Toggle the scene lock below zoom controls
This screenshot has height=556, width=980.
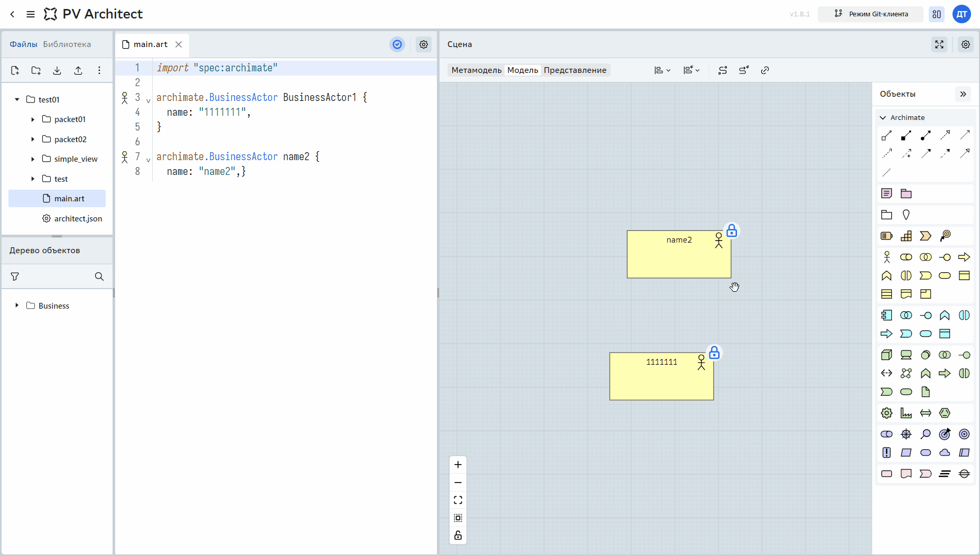coord(458,535)
